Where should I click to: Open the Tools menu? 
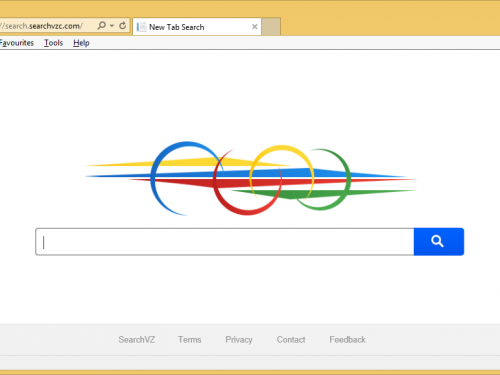coord(53,43)
